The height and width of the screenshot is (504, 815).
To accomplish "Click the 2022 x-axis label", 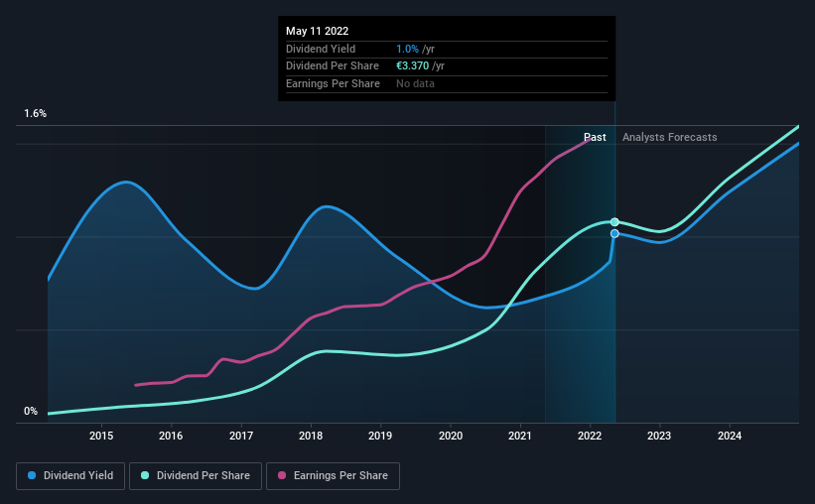I will pos(590,436).
